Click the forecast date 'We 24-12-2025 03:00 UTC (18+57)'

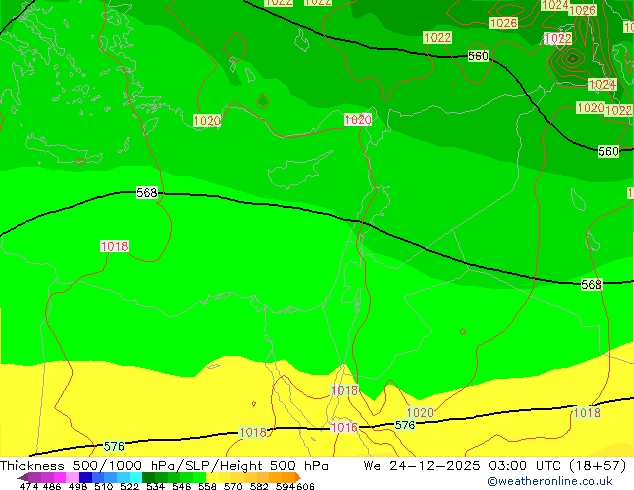(x=495, y=466)
